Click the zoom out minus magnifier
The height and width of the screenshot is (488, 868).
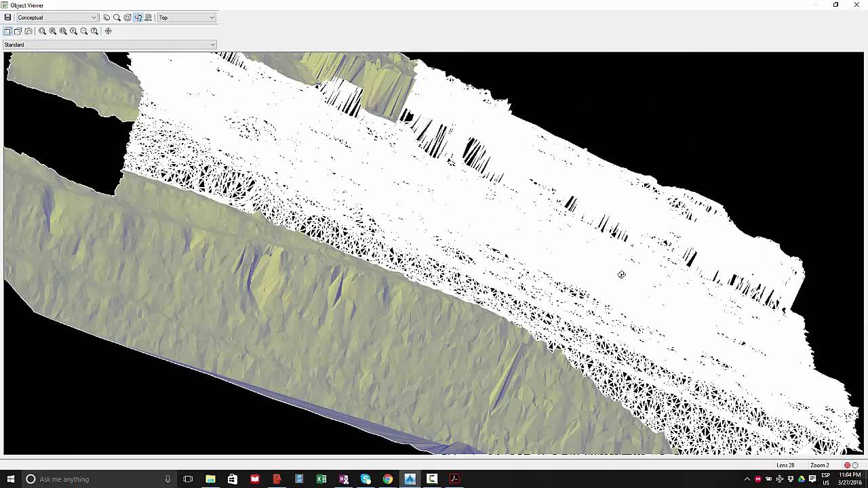tap(84, 31)
